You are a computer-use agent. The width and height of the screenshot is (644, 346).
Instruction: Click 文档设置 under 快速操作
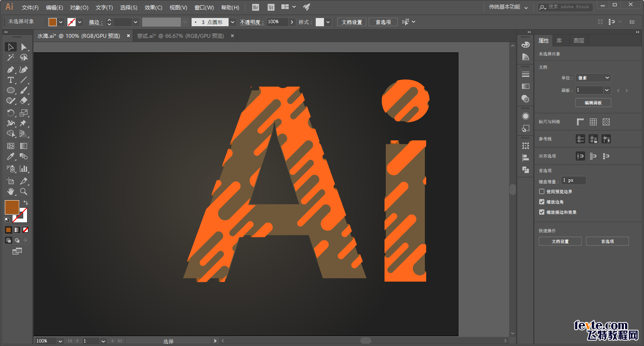coord(560,241)
